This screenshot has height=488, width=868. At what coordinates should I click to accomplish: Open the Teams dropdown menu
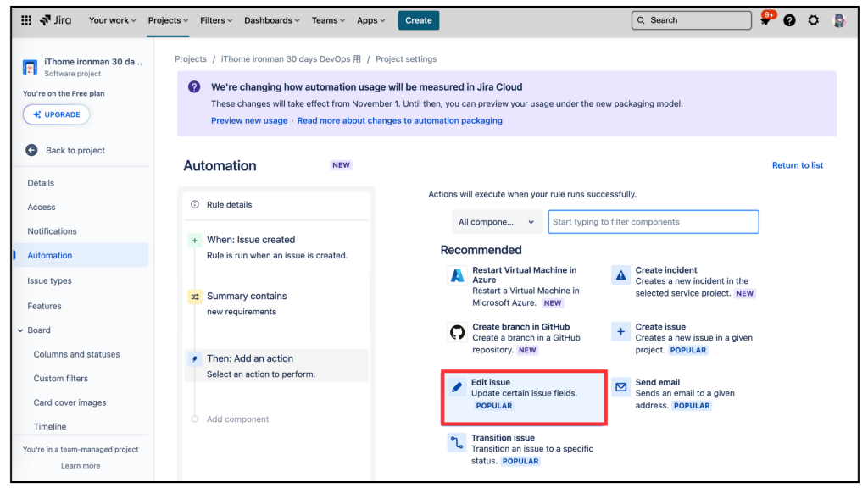pos(328,20)
